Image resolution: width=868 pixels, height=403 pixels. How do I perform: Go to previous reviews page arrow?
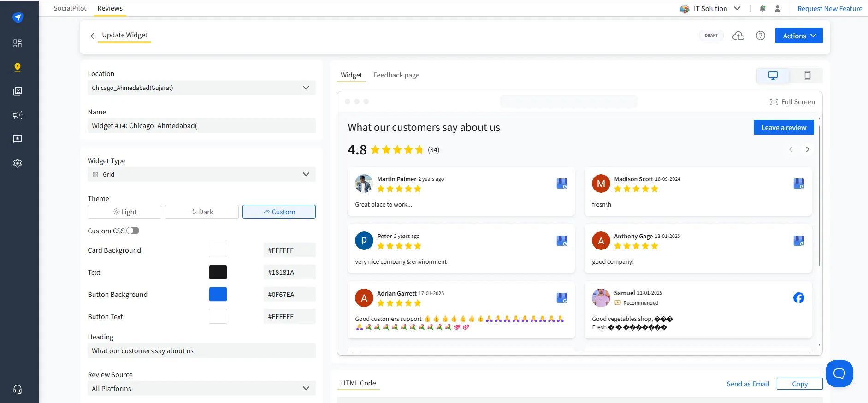(791, 149)
